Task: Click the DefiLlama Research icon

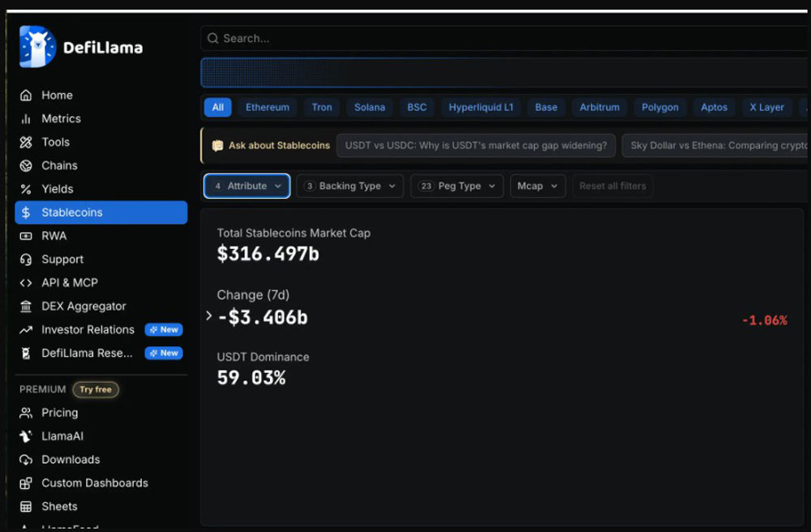Action: [26, 353]
